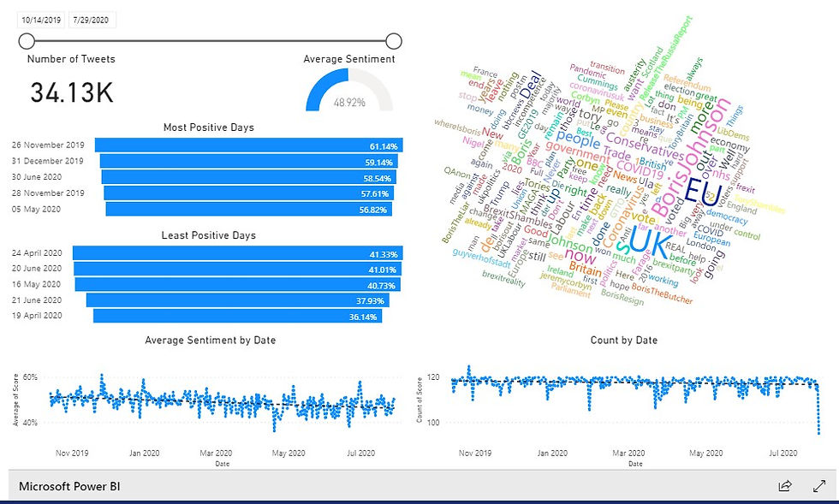Screen dimensions: 839x504
Task: Select the 24 April 2020 bar
Action: click(238, 253)
